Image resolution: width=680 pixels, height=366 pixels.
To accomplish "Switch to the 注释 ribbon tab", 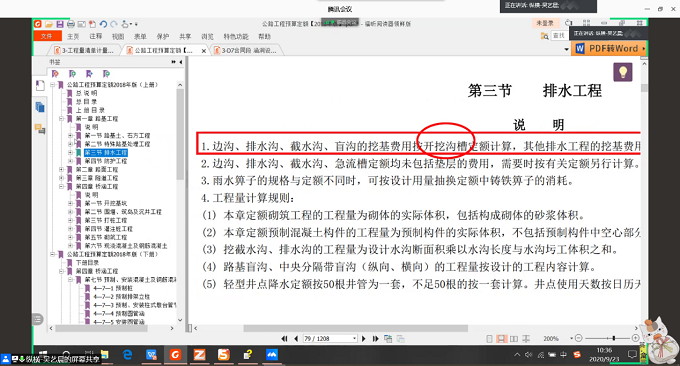I will pos(95,36).
